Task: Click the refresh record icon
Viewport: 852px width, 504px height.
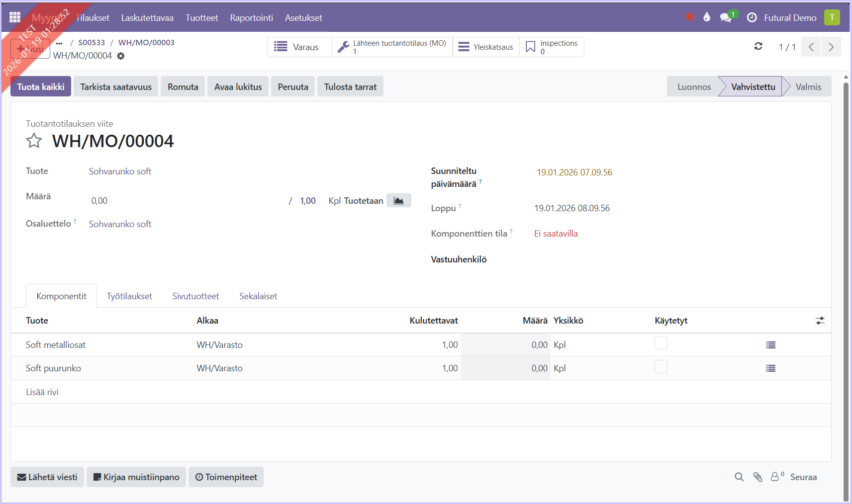Action: (x=758, y=47)
